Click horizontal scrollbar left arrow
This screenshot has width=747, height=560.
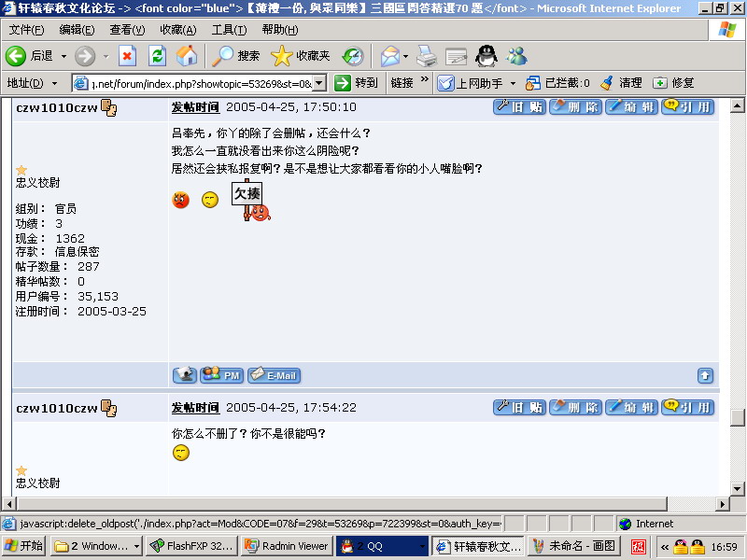point(9,504)
